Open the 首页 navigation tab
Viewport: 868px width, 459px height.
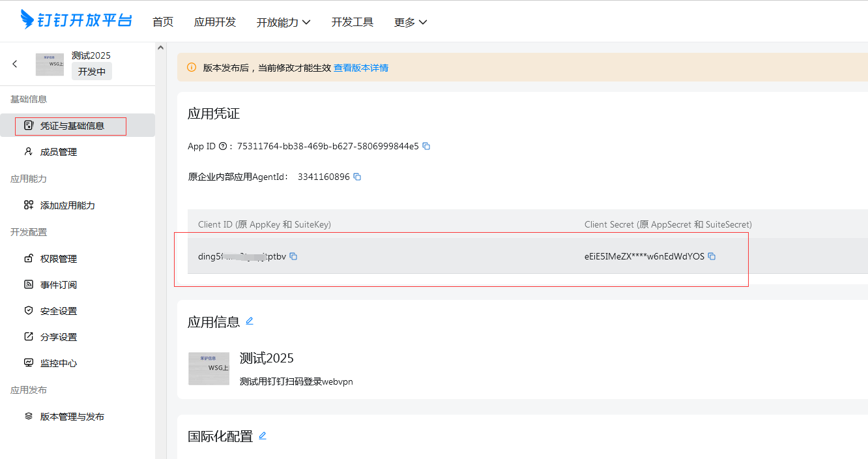(x=163, y=22)
